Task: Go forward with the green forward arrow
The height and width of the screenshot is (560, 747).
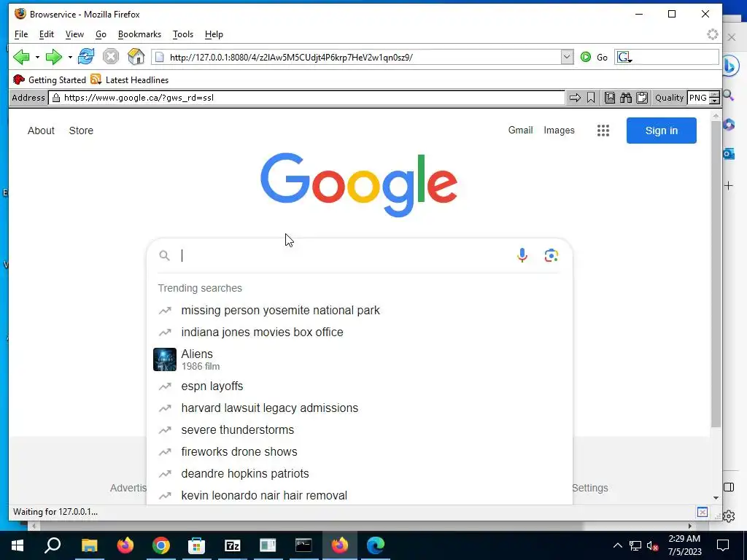Action: [x=53, y=57]
